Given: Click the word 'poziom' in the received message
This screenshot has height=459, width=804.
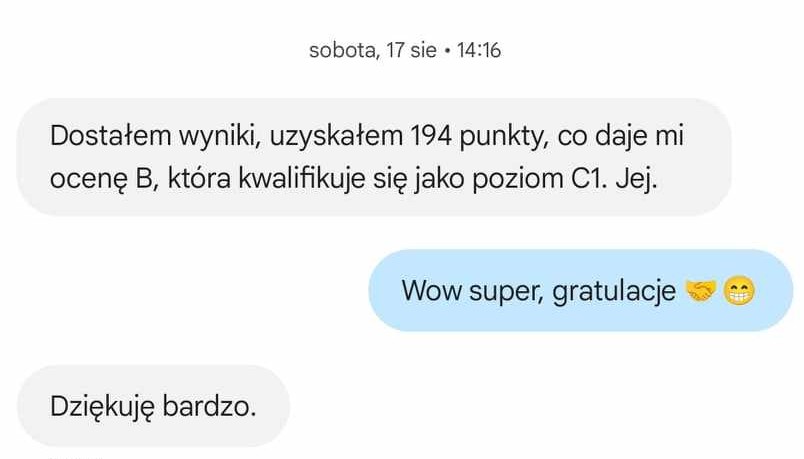Looking at the screenshot, I should [517, 180].
